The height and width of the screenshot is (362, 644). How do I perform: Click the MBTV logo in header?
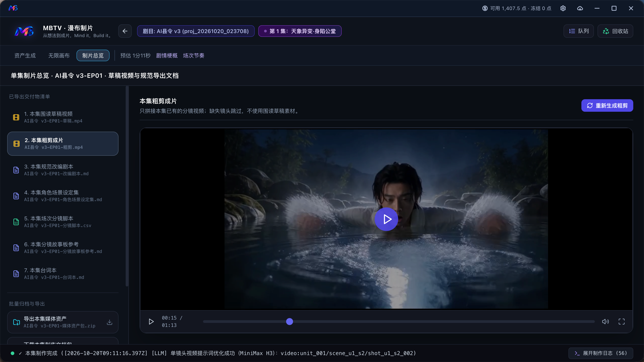coord(24,31)
